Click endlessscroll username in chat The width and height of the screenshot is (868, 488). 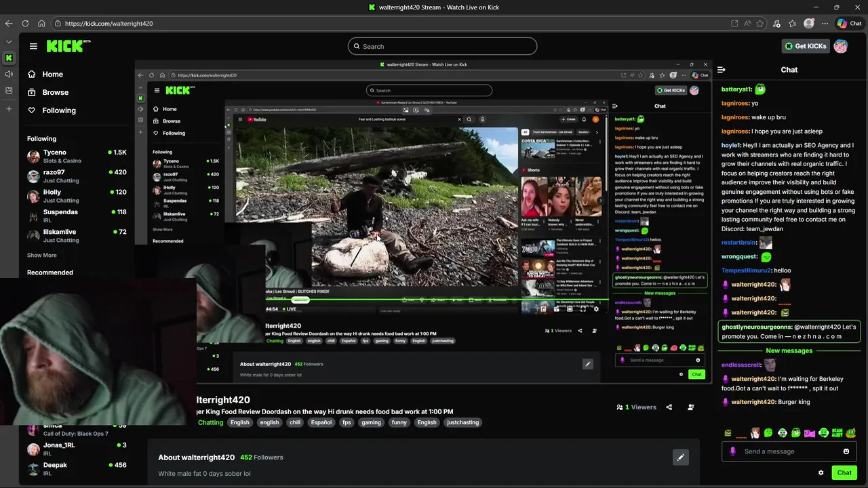[741, 365]
